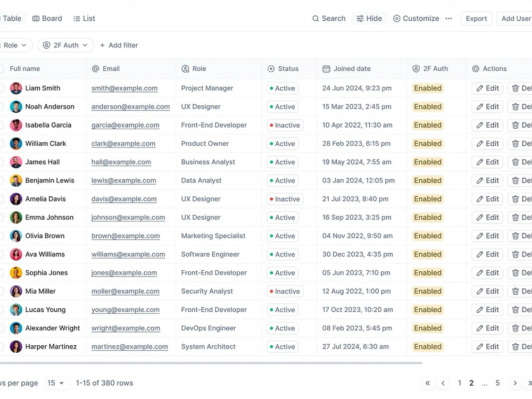Click the pagination ellipsis

coord(485,384)
